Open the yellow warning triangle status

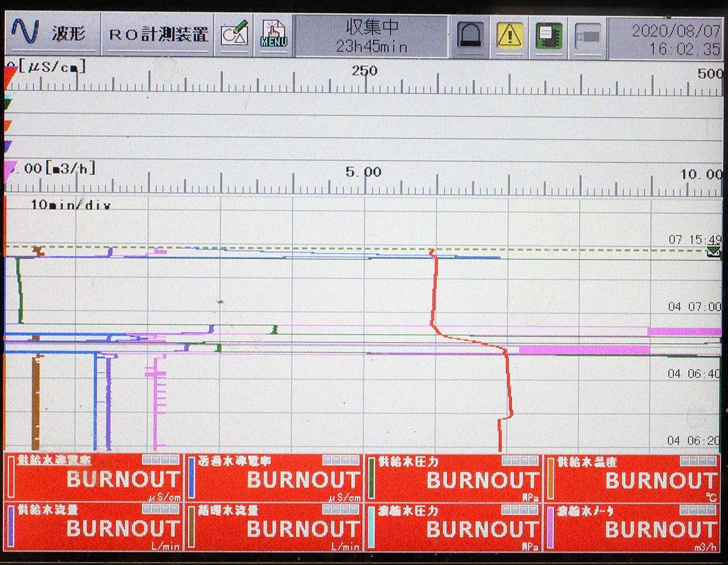510,35
